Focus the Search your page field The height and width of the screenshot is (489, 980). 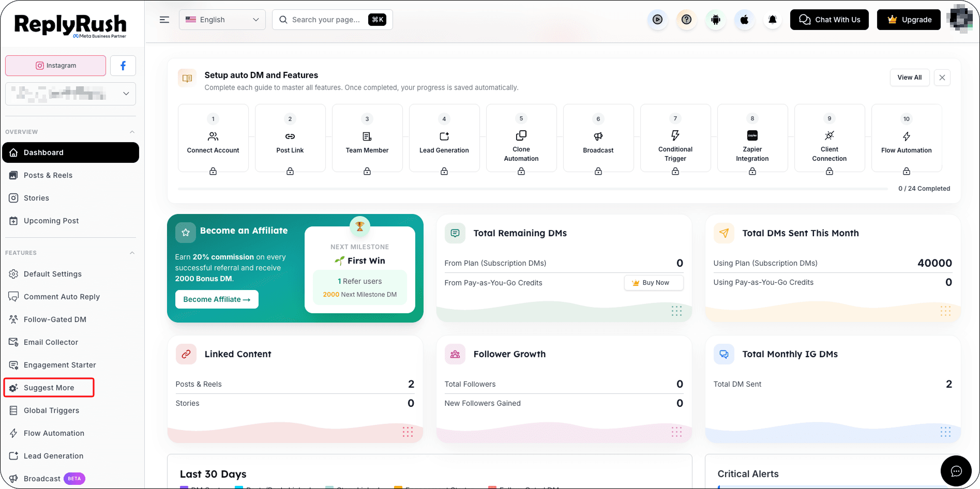point(332,20)
